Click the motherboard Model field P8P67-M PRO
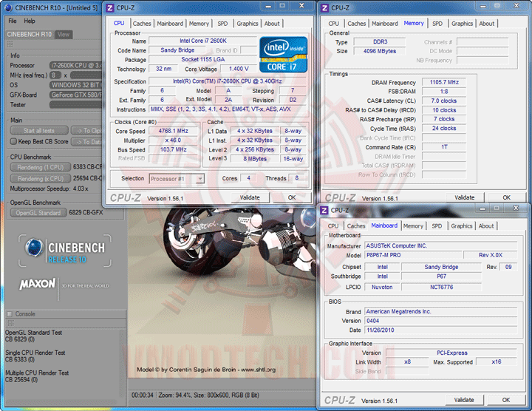This screenshot has height=411, width=532. [x=414, y=255]
